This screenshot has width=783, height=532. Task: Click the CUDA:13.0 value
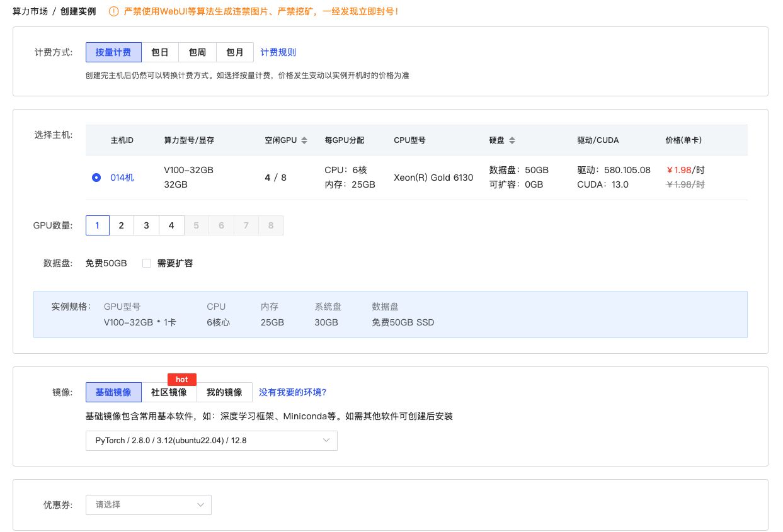point(603,184)
